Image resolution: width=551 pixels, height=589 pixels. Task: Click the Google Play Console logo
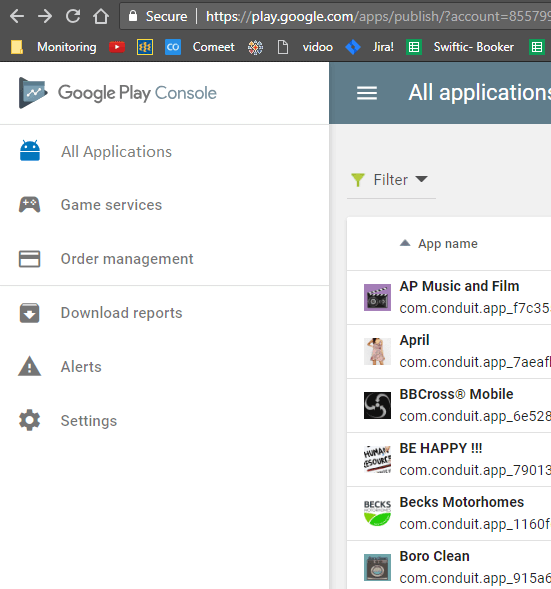pos(33,93)
